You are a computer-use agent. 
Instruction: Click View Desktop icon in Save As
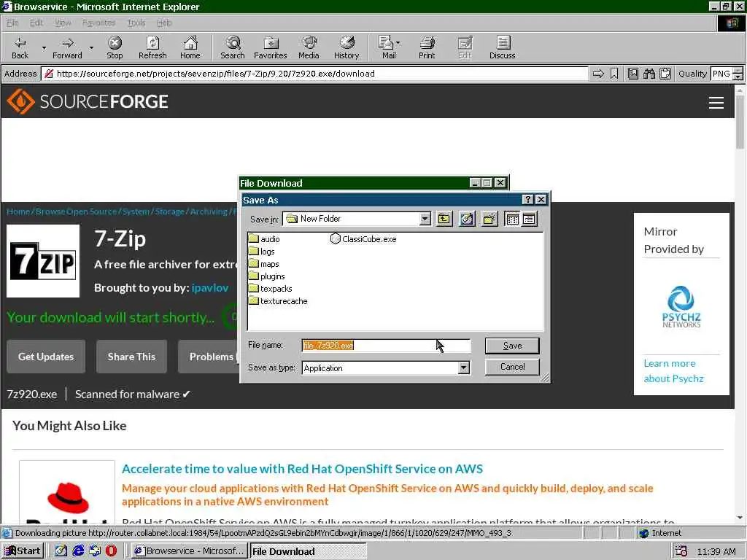click(x=467, y=219)
